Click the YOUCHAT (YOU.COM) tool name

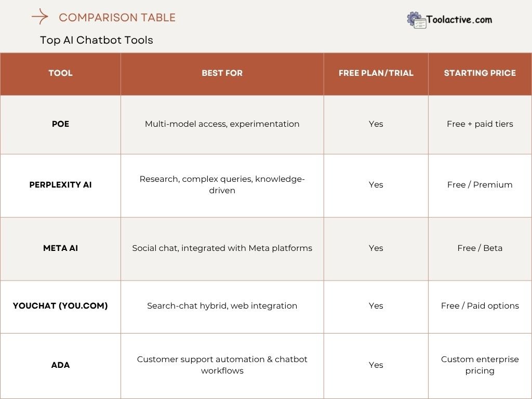[60, 305]
